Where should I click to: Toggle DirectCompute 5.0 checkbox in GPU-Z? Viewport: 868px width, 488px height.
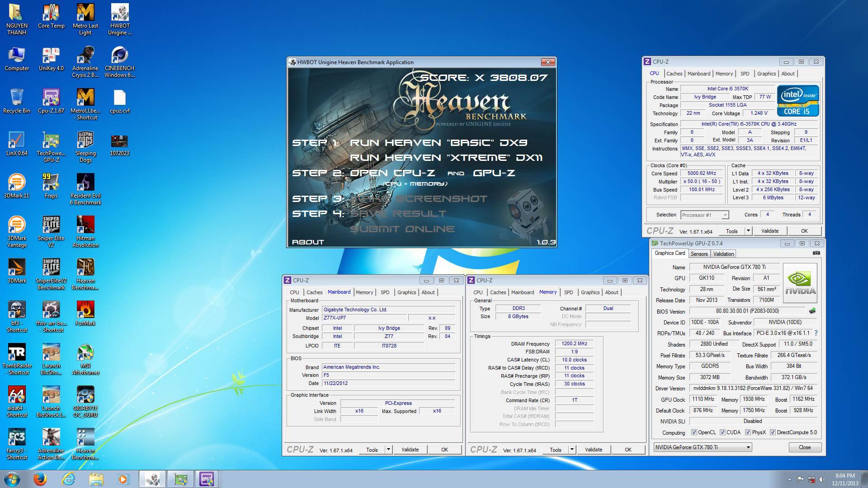(x=773, y=432)
